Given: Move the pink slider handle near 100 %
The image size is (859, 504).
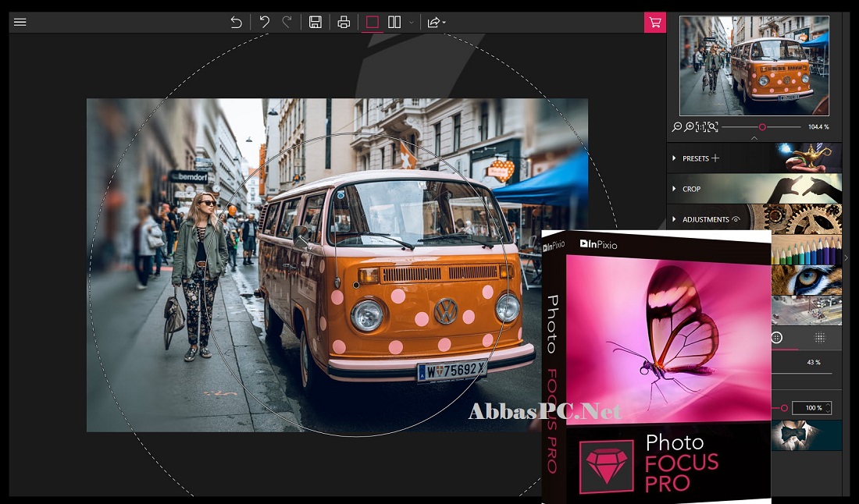Looking at the screenshot, I should (785, 408).
